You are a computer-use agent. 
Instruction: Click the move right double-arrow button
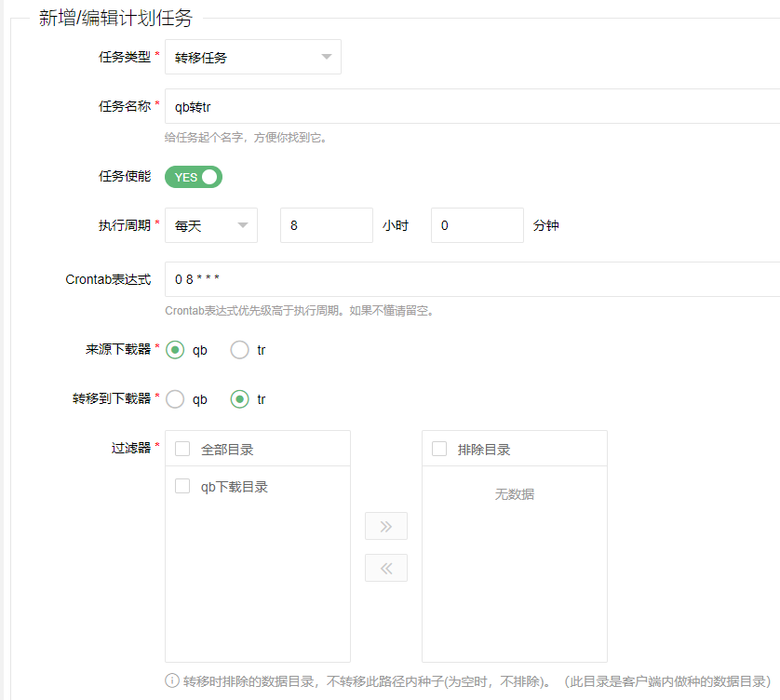click(x=386, y=527)
